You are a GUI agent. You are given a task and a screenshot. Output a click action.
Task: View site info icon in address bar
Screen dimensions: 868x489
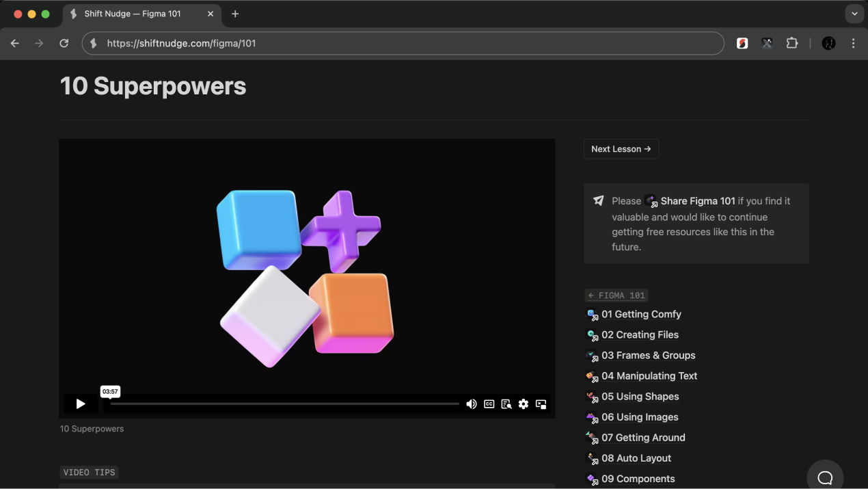click(x=94, y=43)
